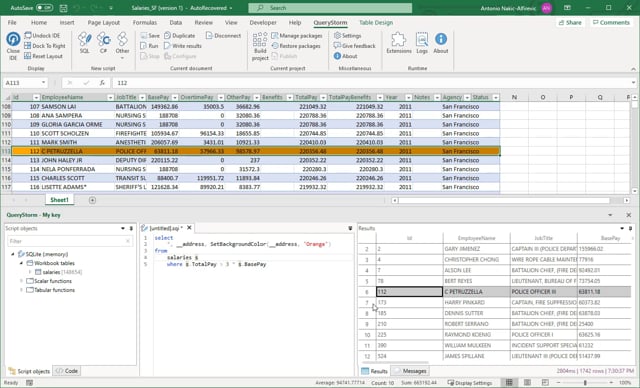
Task: Expand the Scalar functions node
Action: click(x=21, y=281)
